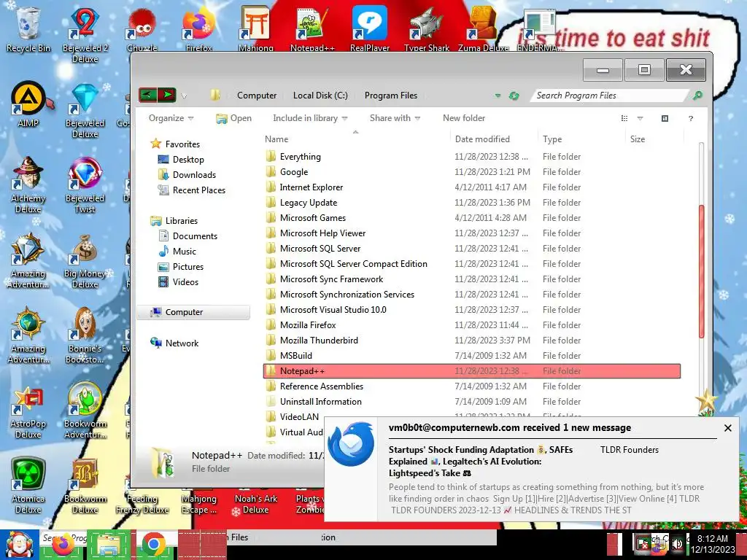This screenshot has width=747, height=560.
Task: Expand Include in library dropdown
Action: click(310, 118)
